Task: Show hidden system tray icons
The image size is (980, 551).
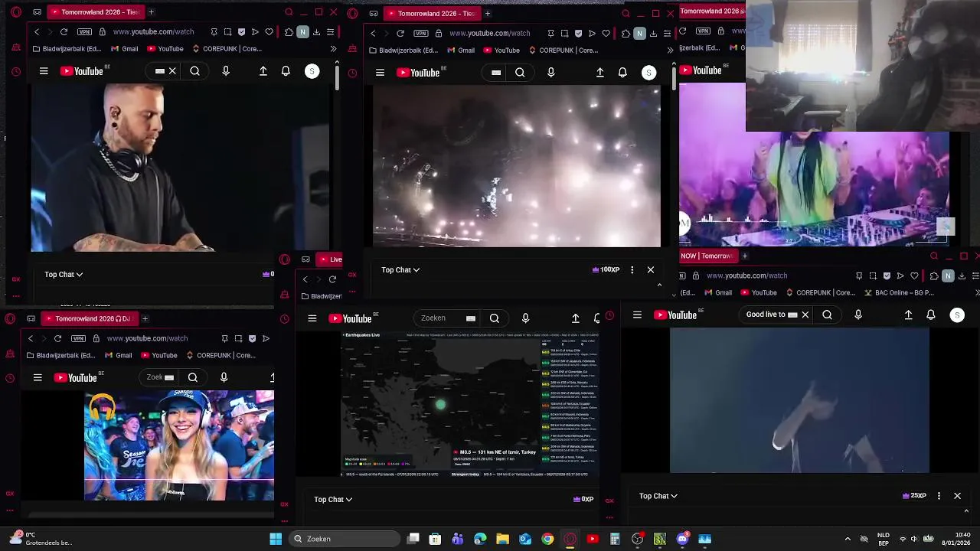Action: tap(847, 539)
